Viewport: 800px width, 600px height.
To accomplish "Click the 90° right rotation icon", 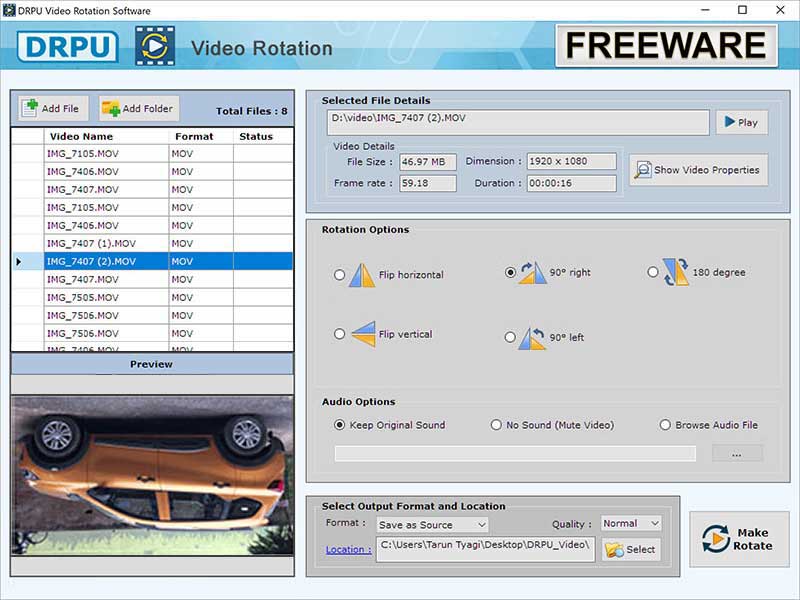I will tap(532, 272).
